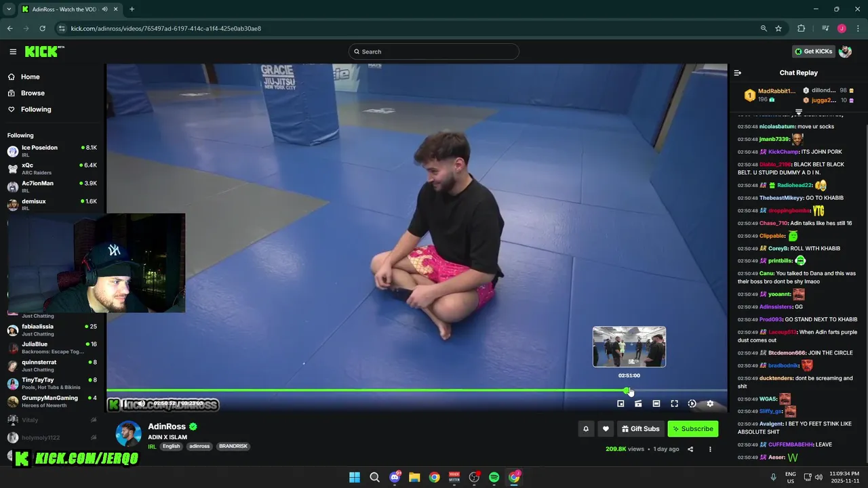The width and height of the screenshot is (868, 488).
Task: Open Ice Poseidon followed channel
Action: point(52,150)
